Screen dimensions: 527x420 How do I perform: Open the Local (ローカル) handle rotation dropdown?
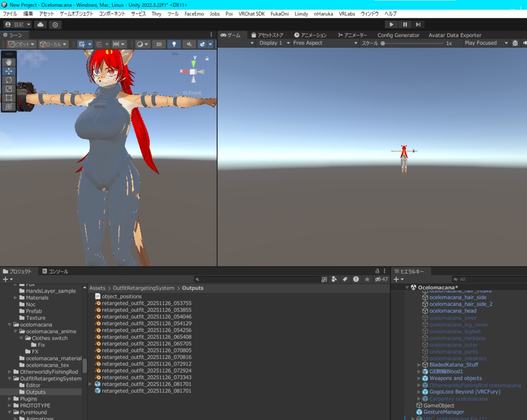pyautogui.click(x=53, y=44)
